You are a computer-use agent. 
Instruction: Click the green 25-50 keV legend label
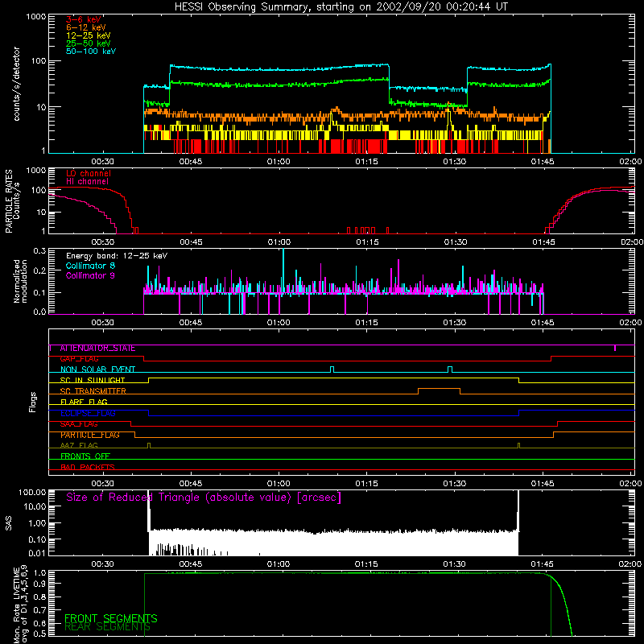click(x=89, y=43)
